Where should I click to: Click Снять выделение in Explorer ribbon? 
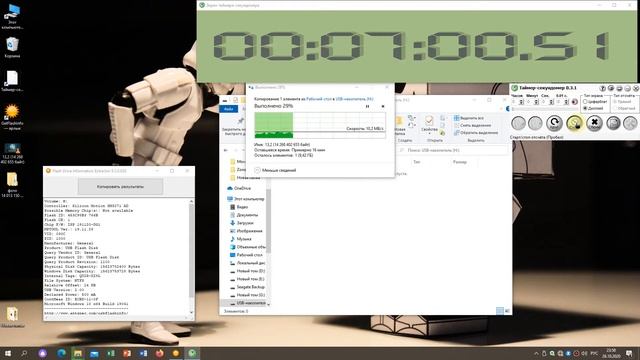(x=473, y=125)
